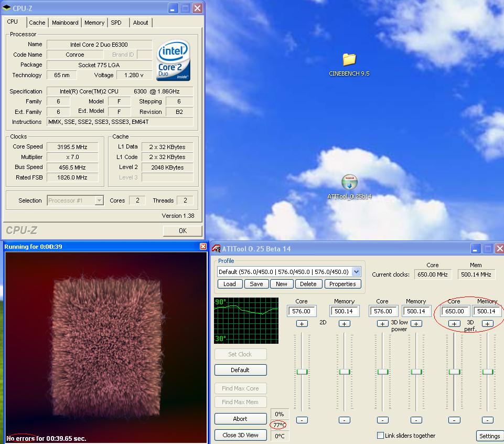Image resolution: width=504 pixels, height=444 pixels.
Task: Click the 3D perf Memory field
Action: [x=487, y=311]
